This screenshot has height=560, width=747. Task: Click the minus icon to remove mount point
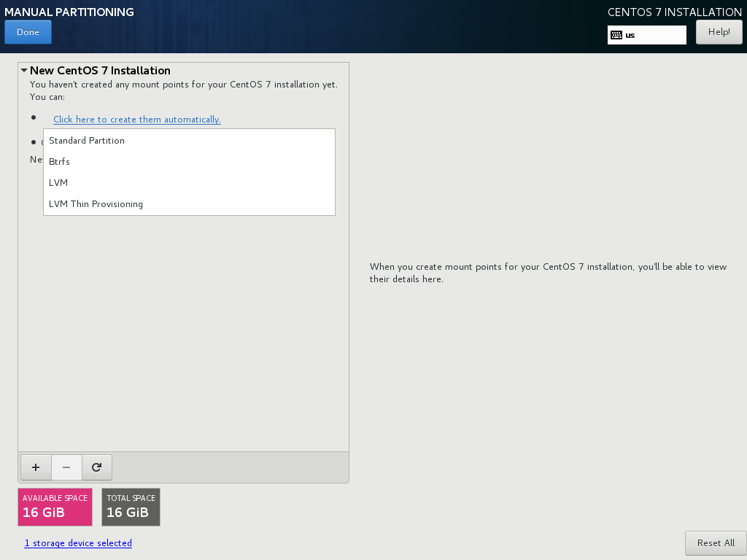point(66,467)
